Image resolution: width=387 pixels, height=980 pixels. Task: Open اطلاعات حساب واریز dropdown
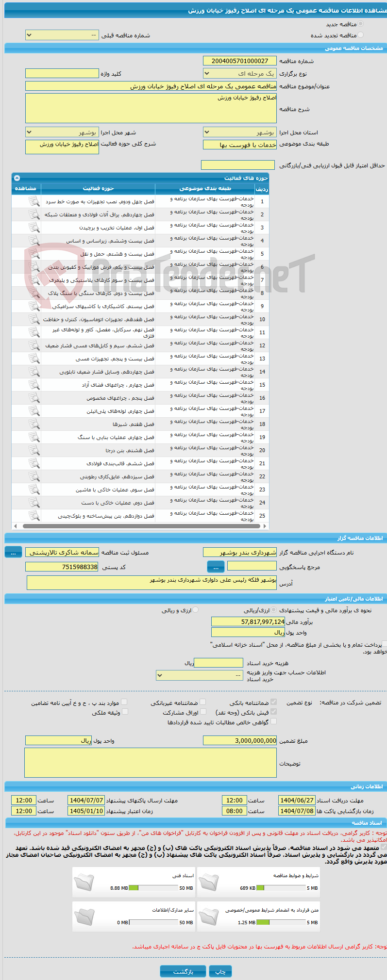200,675
